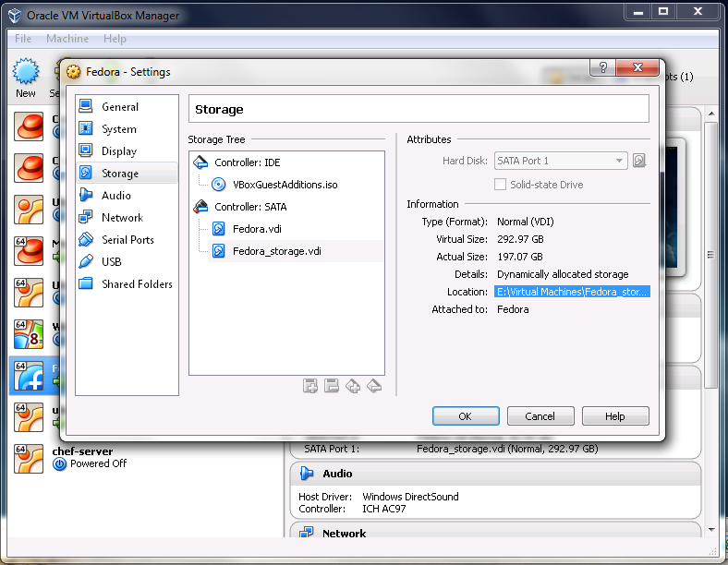Viewport: 728px width, 565px height.
Task: Click the Dynamically allocated storage text
Action: coord(563,274)
